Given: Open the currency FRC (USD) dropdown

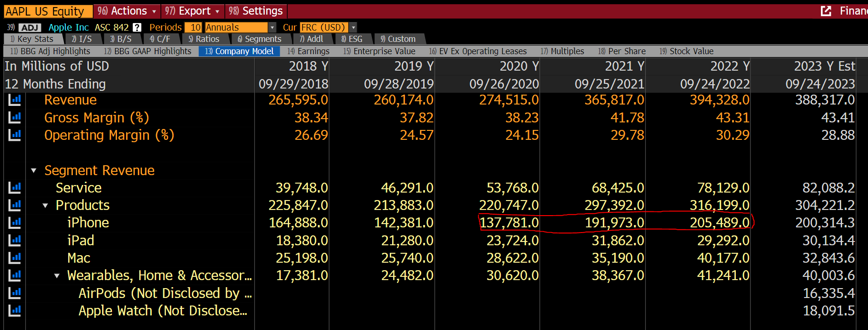Looking at the screenshot, I should click(x=353, y=27).
